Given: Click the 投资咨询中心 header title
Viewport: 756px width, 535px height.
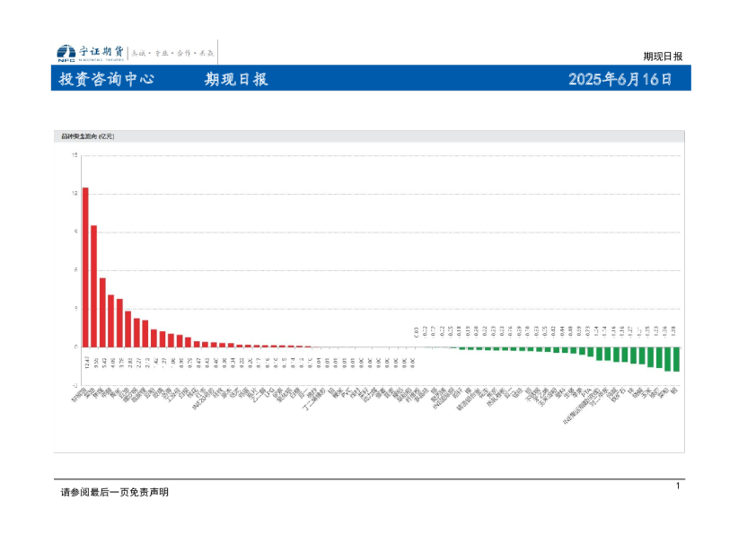Looking at the screenshot, I should [x=106, y=79].
